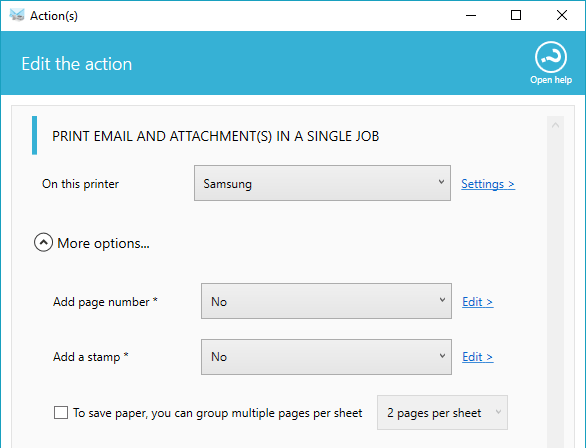Open the Add a stamp dropdown
This screenshot has width=586, height=448.
tap(326, 357)
